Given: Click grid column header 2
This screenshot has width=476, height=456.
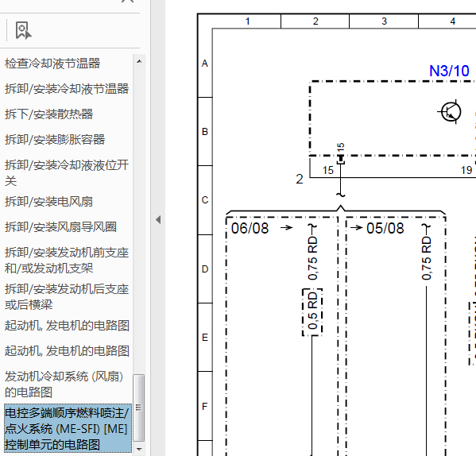Looking at the screenshot, I should pos(315,21).
